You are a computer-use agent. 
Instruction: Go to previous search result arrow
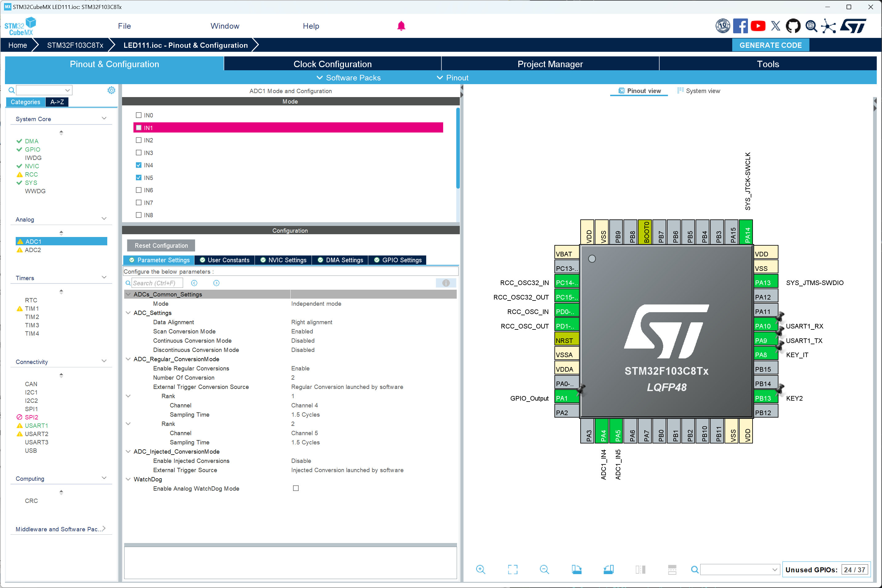[194, 283]
